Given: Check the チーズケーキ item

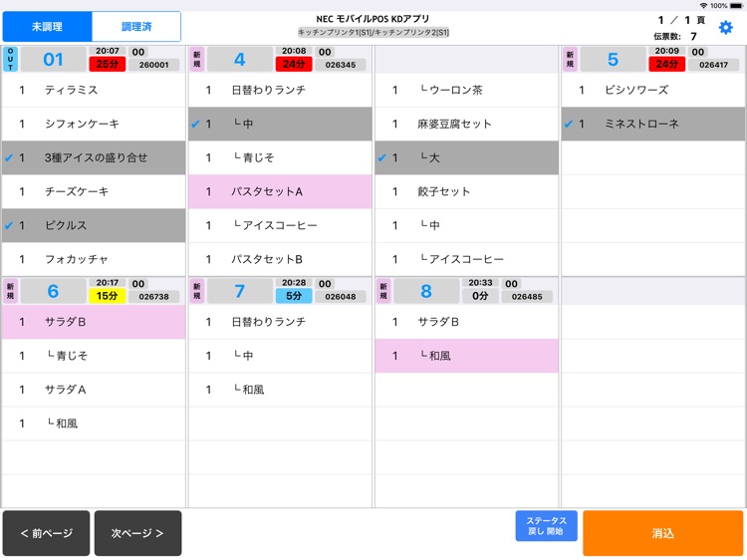Looking at the screenshot, I should (x=94, y=191).
